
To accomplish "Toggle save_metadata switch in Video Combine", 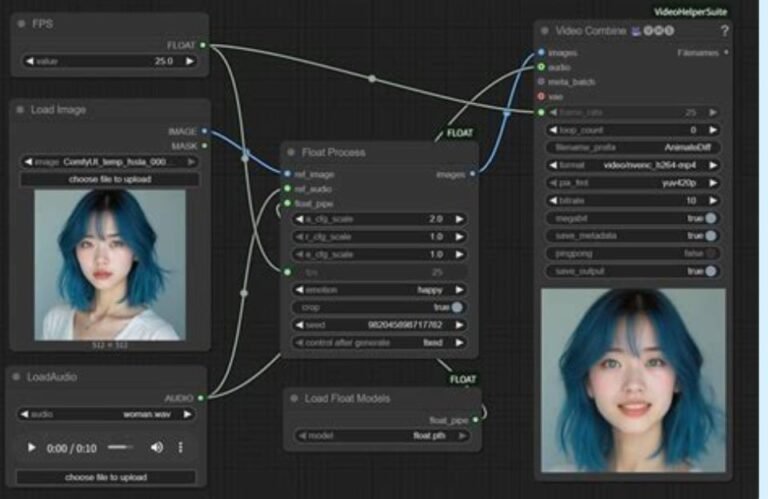I will [x=711, y=236].
